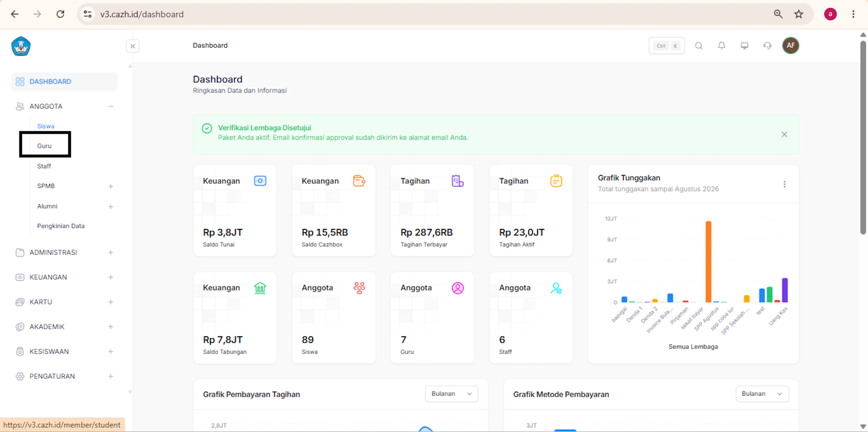Click the monitor display icon in header
868x432 pixels.
744,46
